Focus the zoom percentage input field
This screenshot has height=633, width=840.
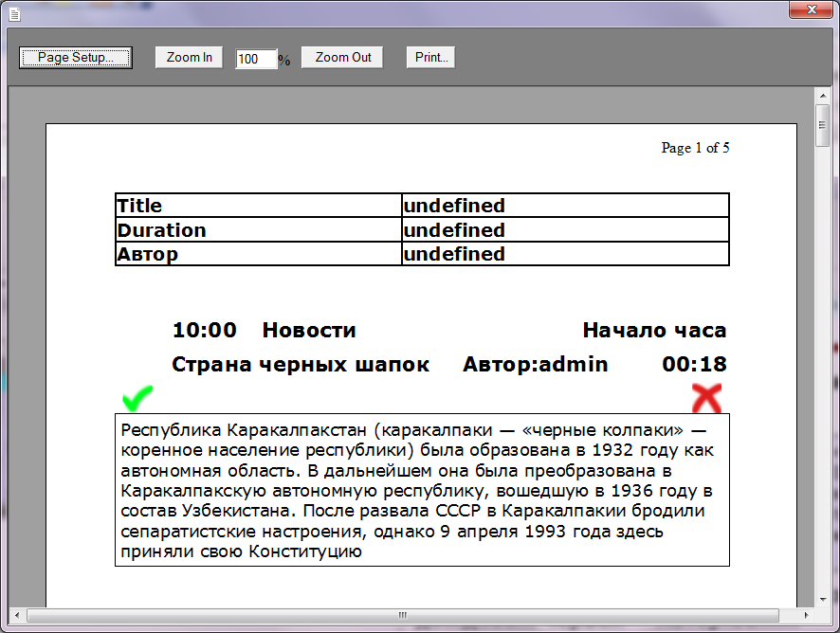[256, 59]
